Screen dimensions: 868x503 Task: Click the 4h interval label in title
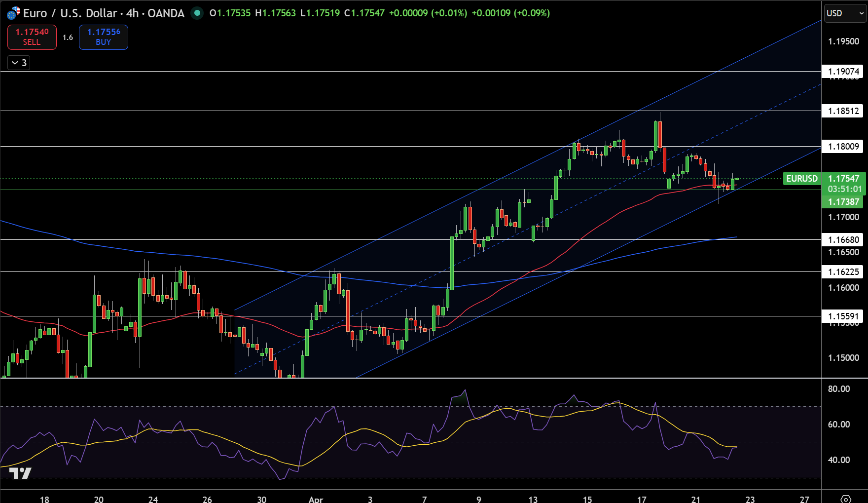132,13
